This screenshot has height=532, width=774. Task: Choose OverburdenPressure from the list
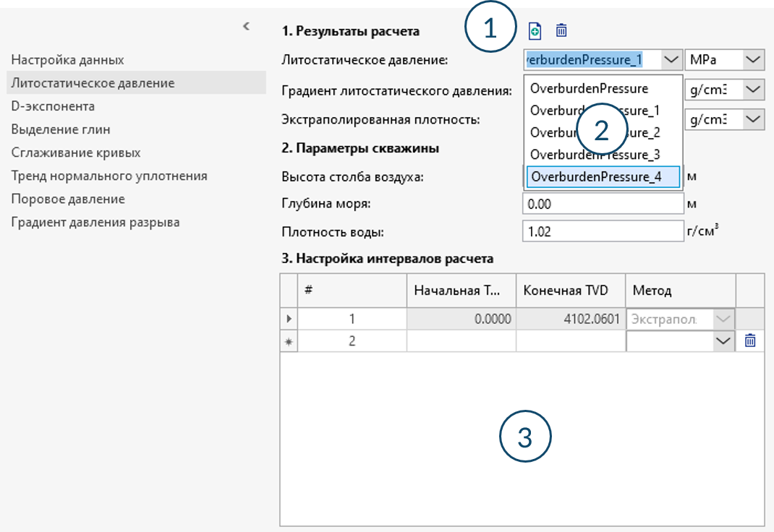pos(603,88)
